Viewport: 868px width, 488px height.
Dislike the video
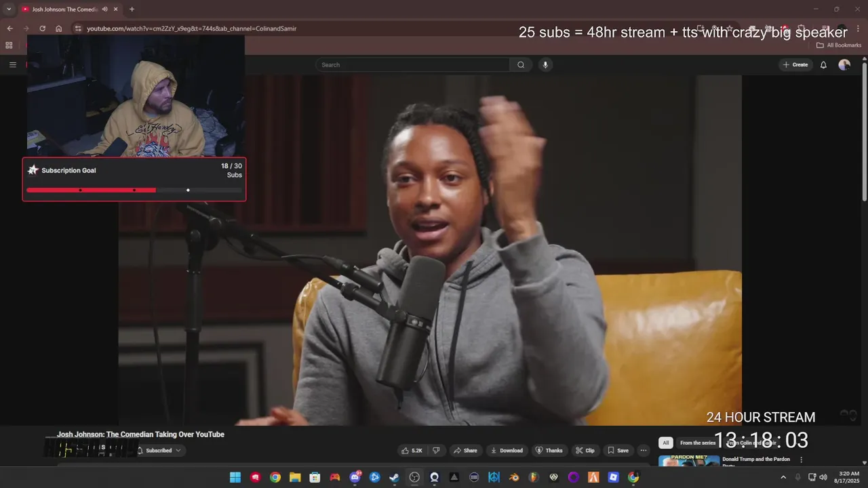(x=436, y=451)
